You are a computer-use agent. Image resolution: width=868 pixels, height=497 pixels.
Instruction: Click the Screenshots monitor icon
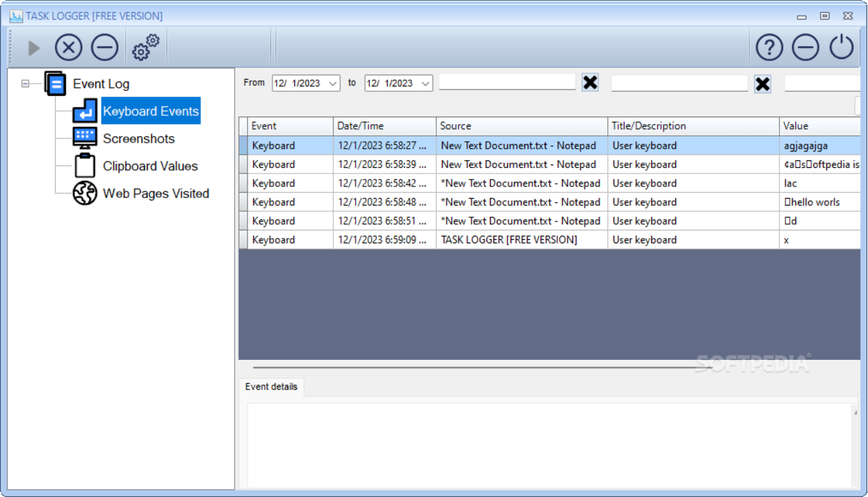click(x=85, y=138)
